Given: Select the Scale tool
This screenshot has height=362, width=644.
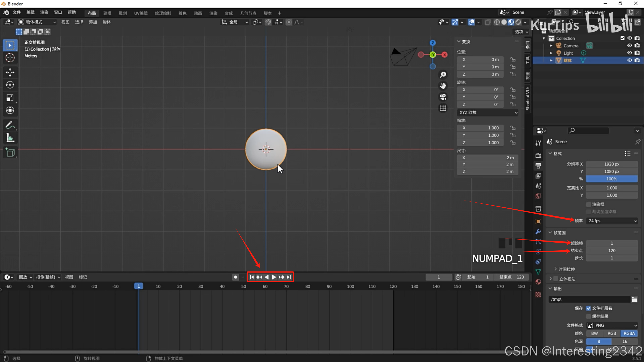Looking at the screenshot, I should click(10, 98).
